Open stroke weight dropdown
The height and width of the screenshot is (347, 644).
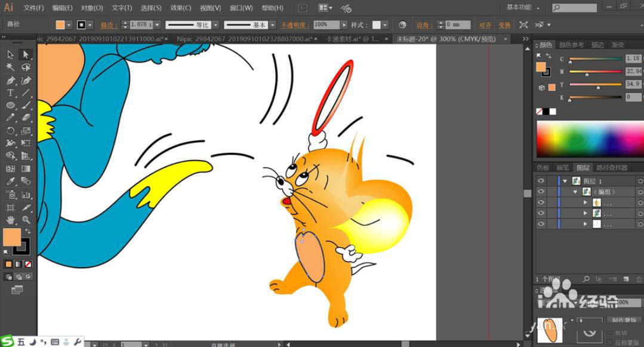tap(157, 25)
